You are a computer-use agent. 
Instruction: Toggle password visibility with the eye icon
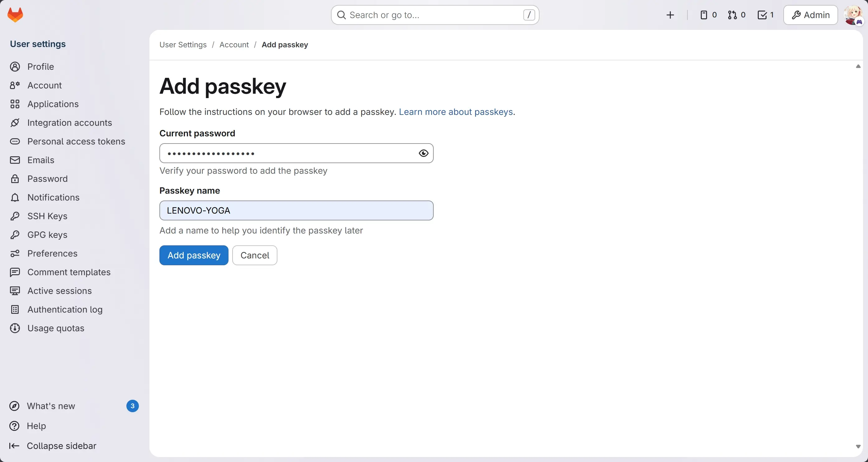423,153
